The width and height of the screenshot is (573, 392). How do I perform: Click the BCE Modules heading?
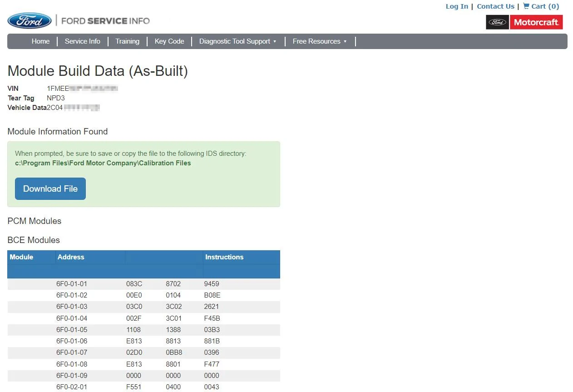coord(34,240)
